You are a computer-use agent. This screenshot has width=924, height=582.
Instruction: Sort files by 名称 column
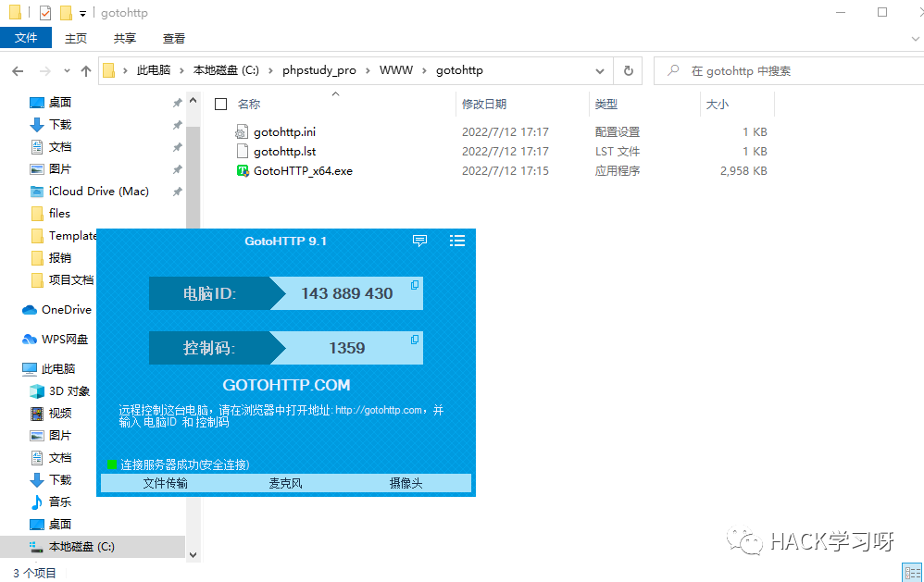click(249, 105)
